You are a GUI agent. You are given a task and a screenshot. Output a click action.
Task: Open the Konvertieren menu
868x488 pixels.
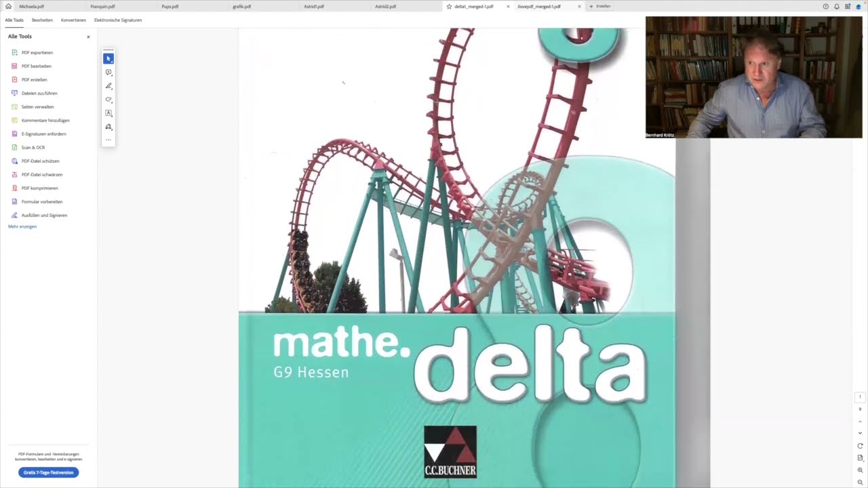point(73,20)
